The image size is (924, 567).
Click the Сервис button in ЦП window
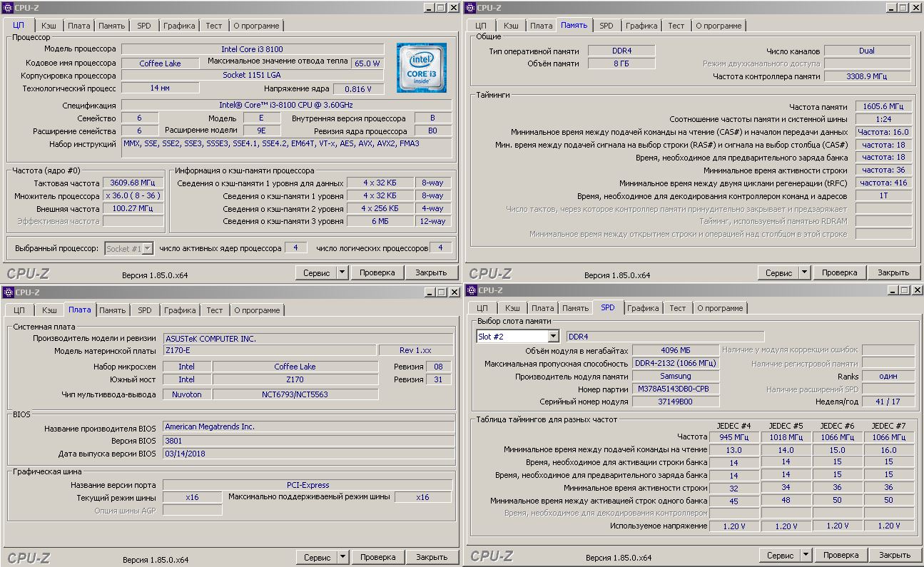coord(316,272)
